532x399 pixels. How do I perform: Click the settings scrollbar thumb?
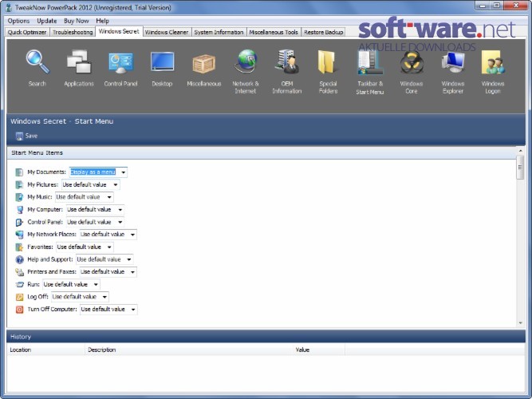520,167
